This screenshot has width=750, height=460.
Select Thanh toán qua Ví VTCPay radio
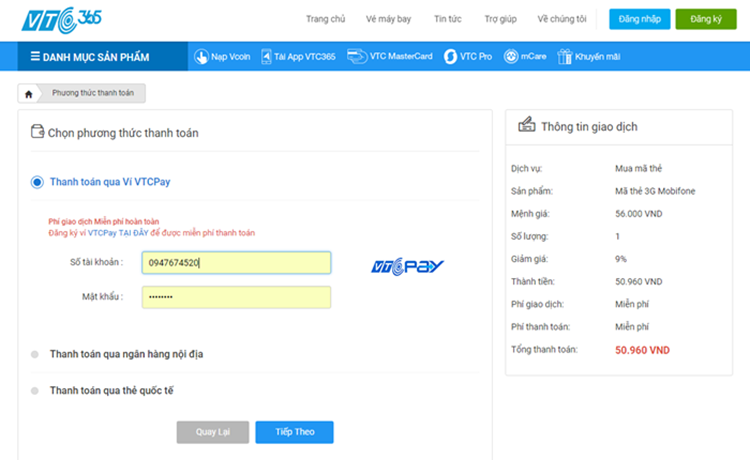pyautogui.click(x=37, y=182)
